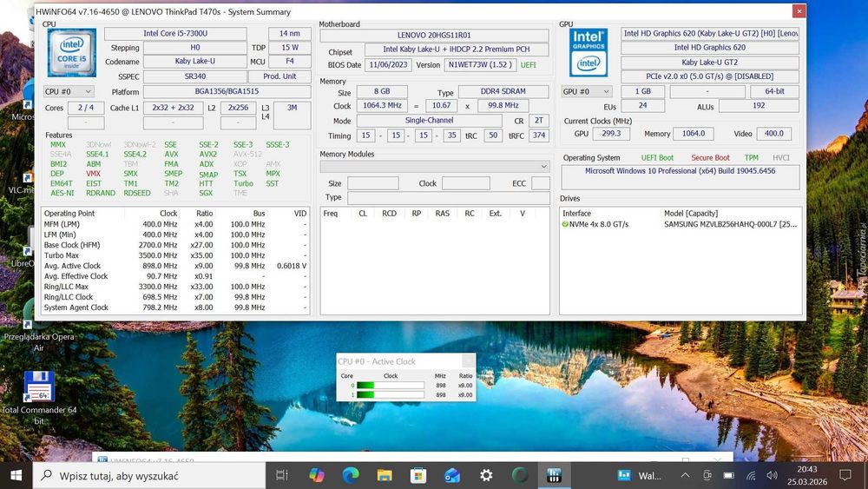
Task: Show hidden system tray icons
Action: coord(685,475)
